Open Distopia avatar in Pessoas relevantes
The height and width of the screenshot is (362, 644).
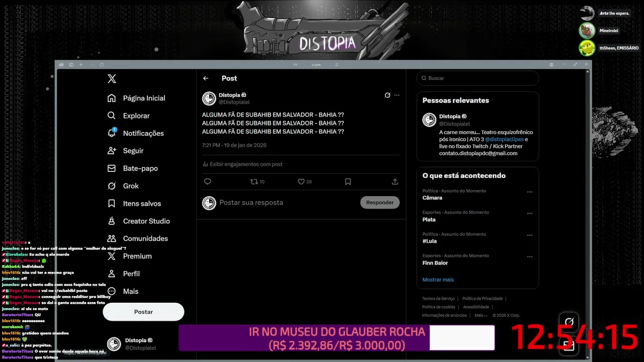[429, 120]
